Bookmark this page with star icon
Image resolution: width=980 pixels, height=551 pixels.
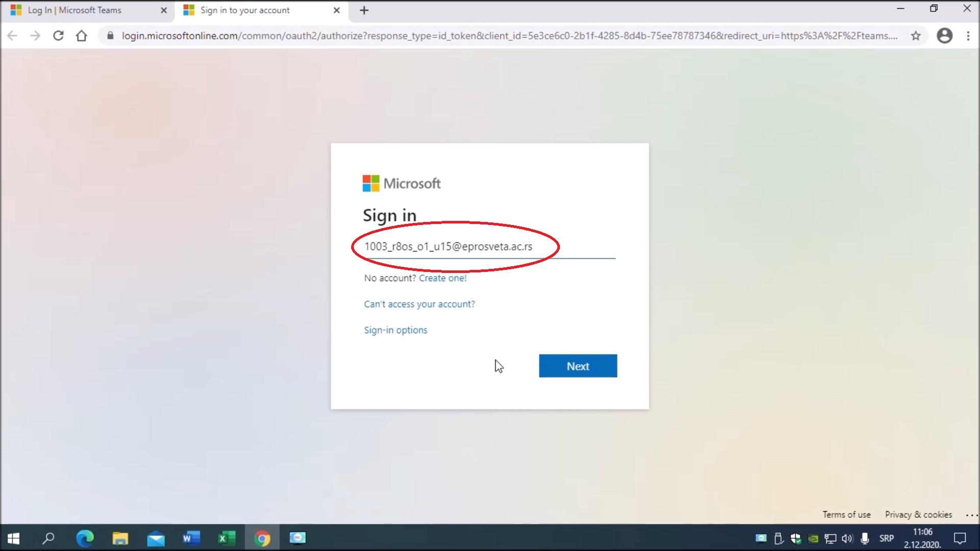[916, 36]
